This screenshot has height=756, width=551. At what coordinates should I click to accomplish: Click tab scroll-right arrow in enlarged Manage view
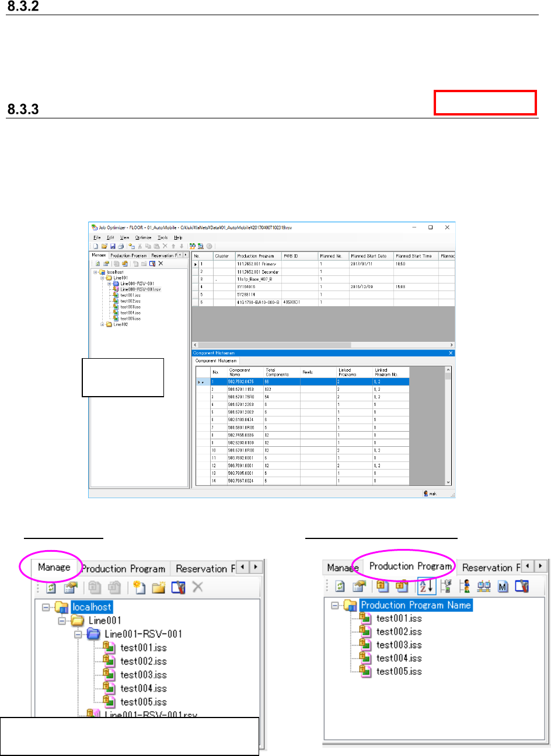point(256,567)
